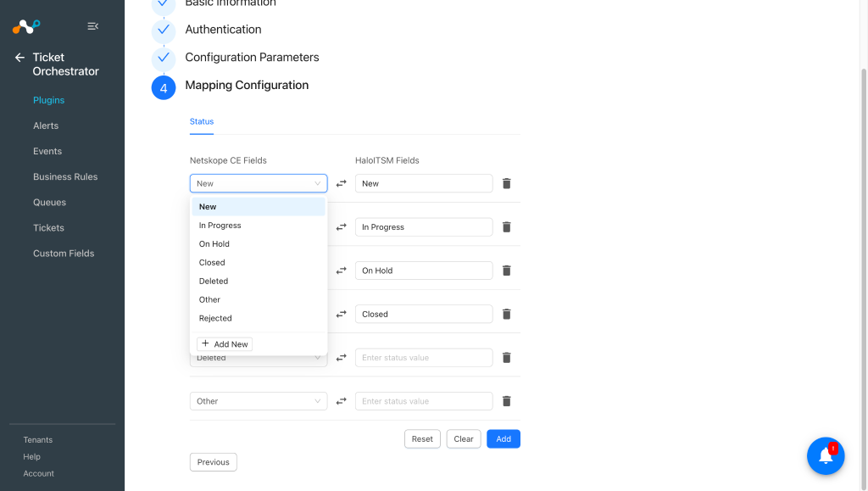Select New in the dropdown list
868x491 pixels.
[x=259, y=206]
